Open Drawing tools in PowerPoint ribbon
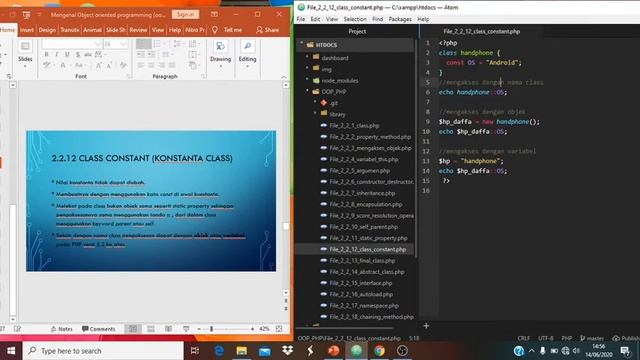This screenshot has width=640, height=360. pos(220,52)
